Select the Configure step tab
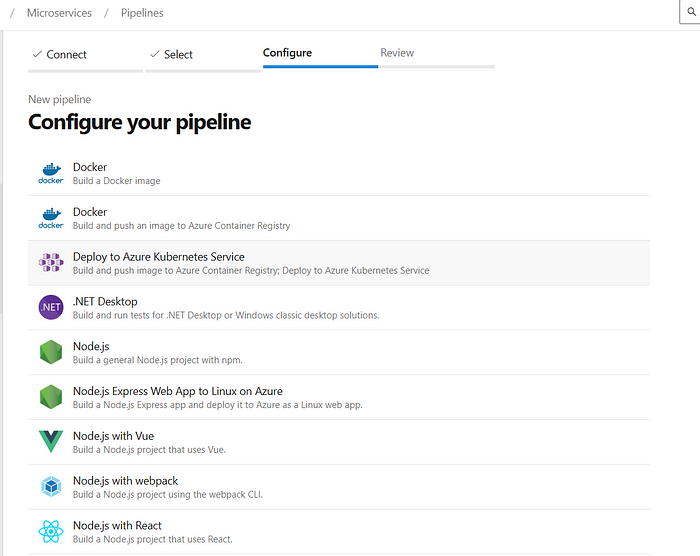The width and height of the screenshot is (700, 556). click(288, 53)
